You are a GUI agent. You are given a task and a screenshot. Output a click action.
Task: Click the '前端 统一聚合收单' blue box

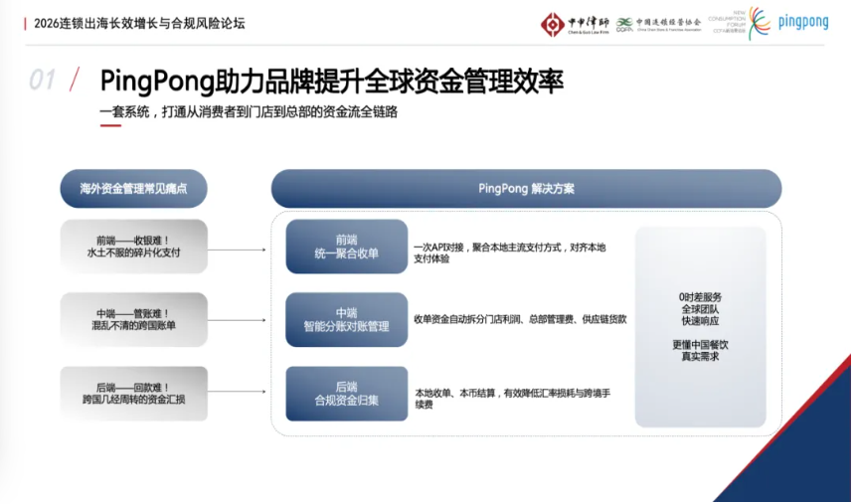click(x=347, y=247)
